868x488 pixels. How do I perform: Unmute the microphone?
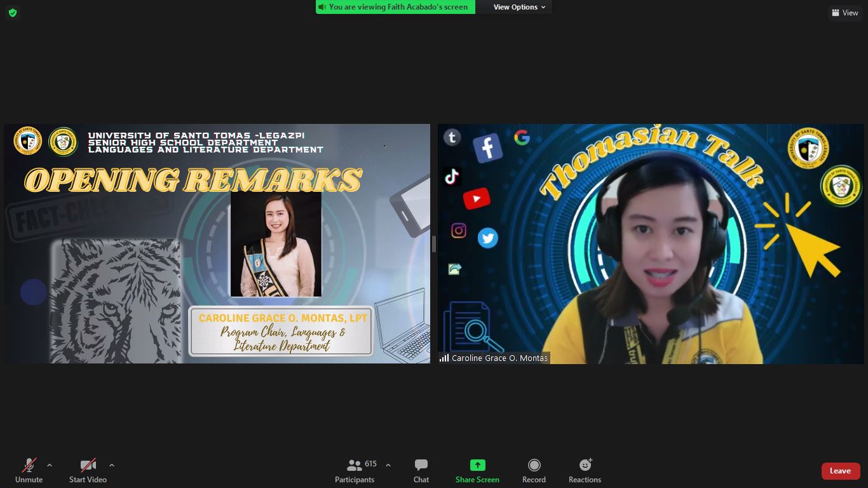[29, 471]
